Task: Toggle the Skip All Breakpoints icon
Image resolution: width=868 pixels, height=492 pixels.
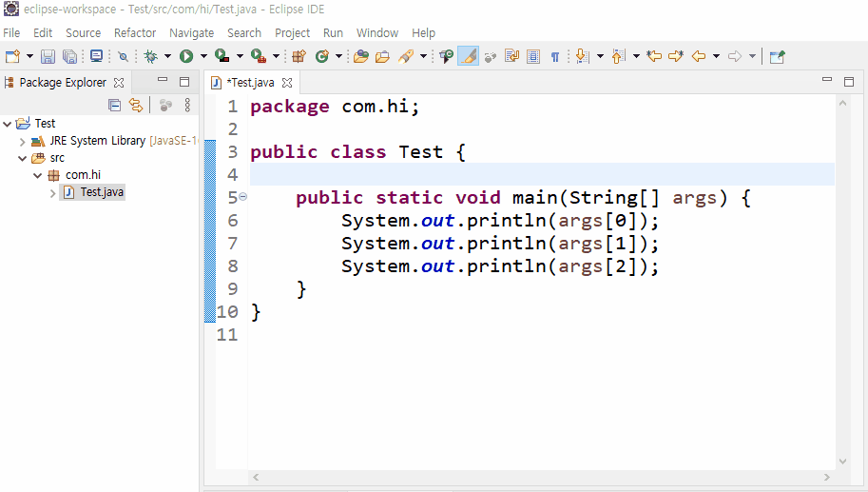Action: click(123, 56)
